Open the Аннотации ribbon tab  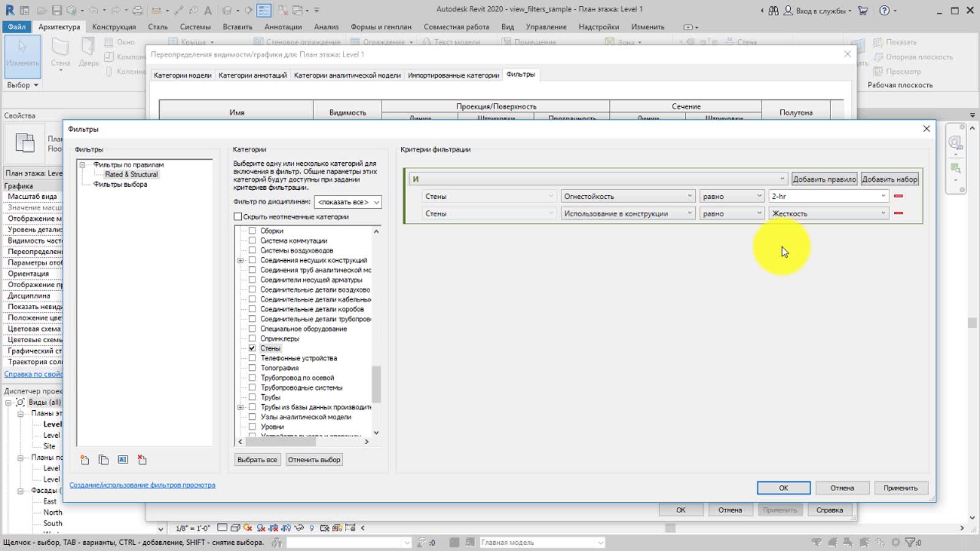pyautogui.click(x=283, y=27)
